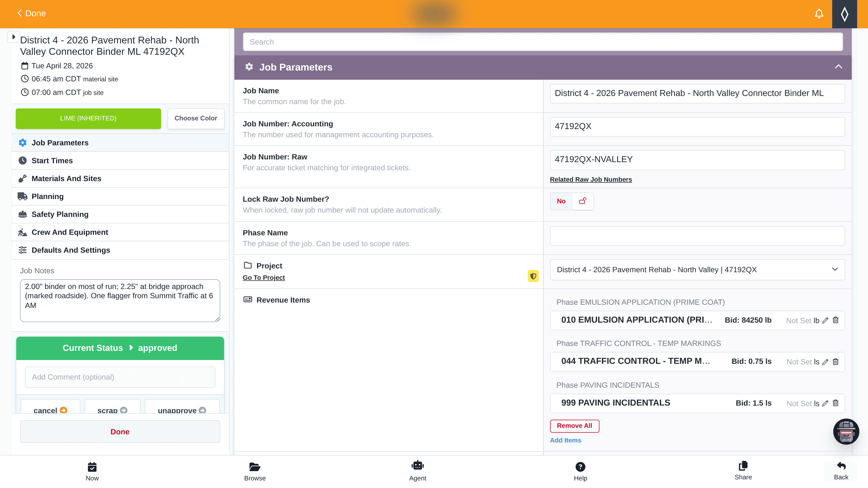Select the LIME (INHERITED) color swatch
868x488 pixels.
click(88, 118)
